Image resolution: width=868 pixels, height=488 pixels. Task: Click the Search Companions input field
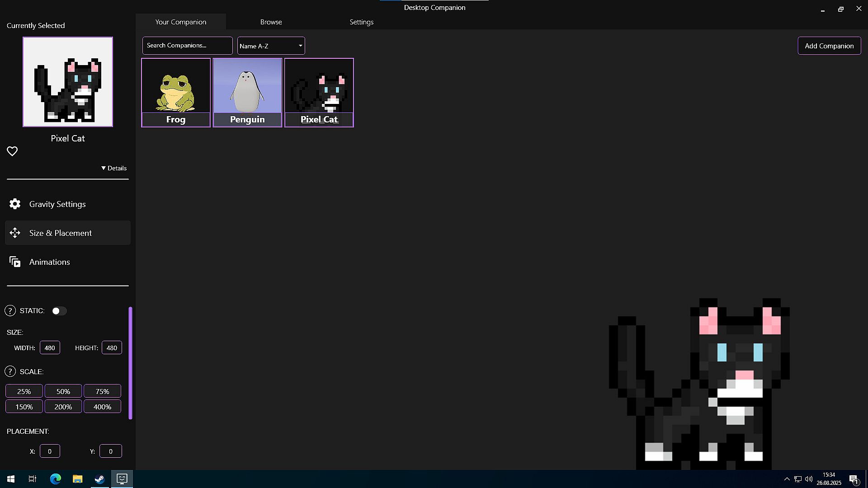[187, 46]
